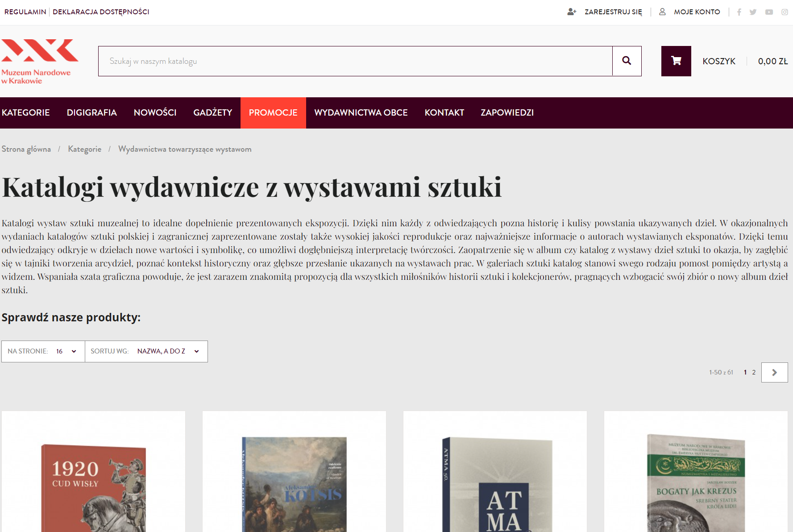Click 'Sprawdź nasze produkty:' heading
The width and height of the screenshot is (793, 532).
point(71,317)
